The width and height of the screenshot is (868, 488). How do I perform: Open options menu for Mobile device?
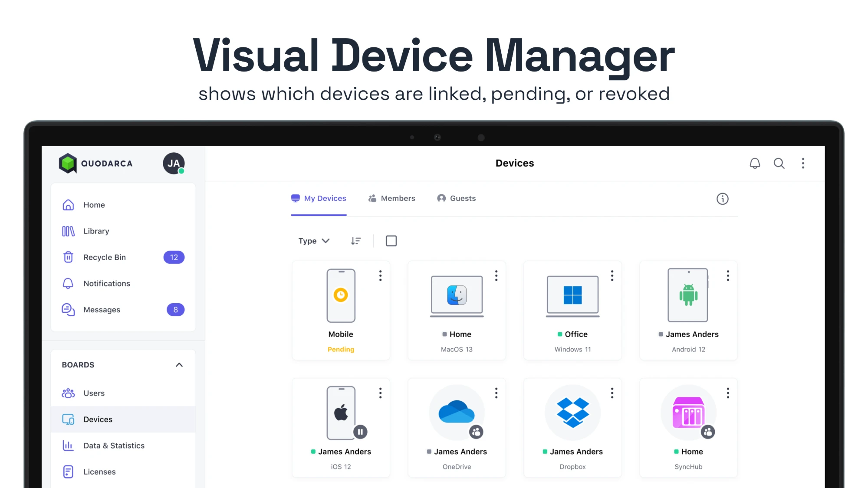(x=380, y=276)
